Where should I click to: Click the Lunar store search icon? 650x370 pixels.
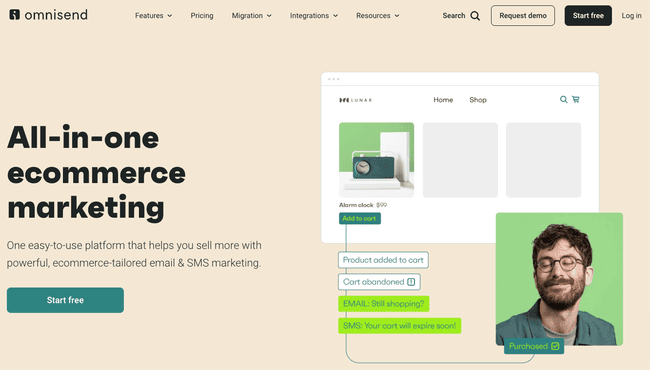click(x=563, y=99)
